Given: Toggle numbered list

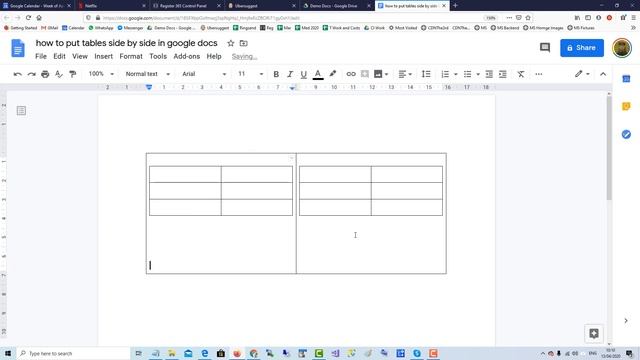Looking at the screenshot, I should click(x=445, y=74).
